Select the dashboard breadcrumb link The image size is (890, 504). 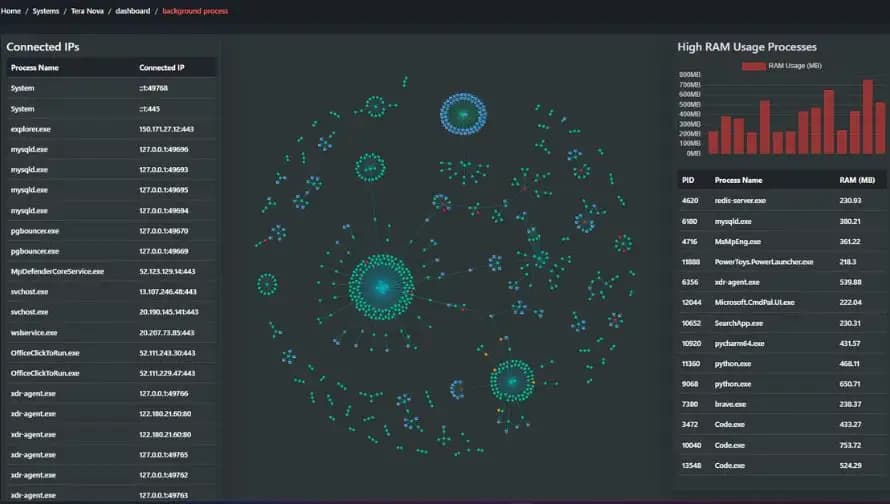click(132, 11)
